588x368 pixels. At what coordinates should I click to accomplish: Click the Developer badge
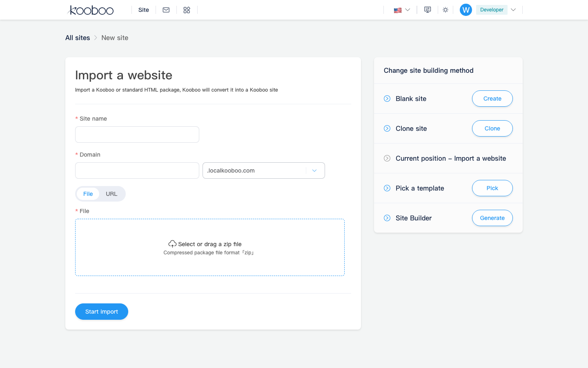[492, 10]
